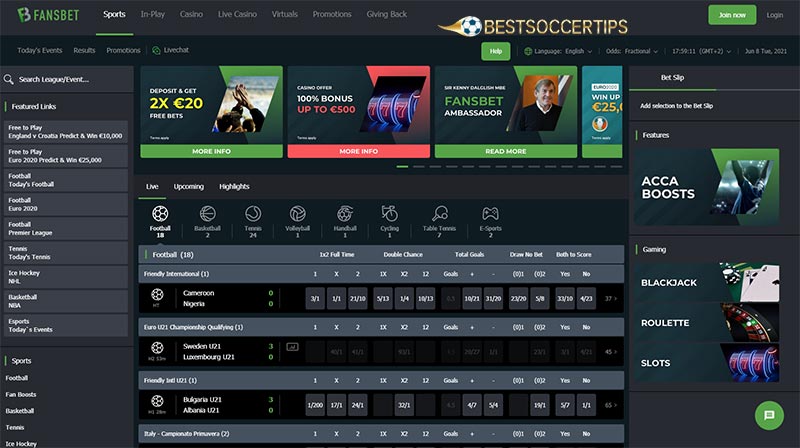Viewport: 800px width, 448px height.
Task: Switch to the Upcoming tab
Action: (188, 186)
